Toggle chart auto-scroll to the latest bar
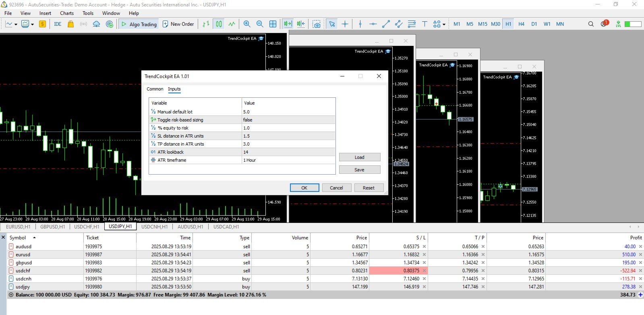The height and width of the screenshot is (315, 644). coord(288,24)
